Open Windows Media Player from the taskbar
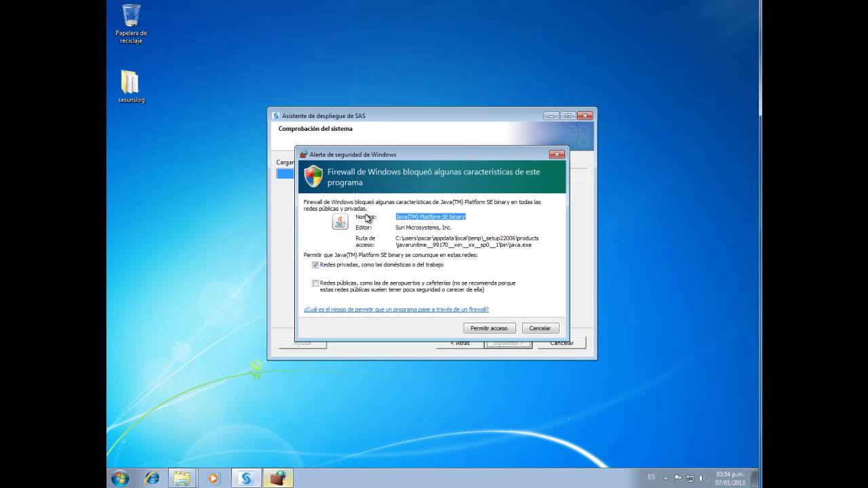 tap(214, 478)
